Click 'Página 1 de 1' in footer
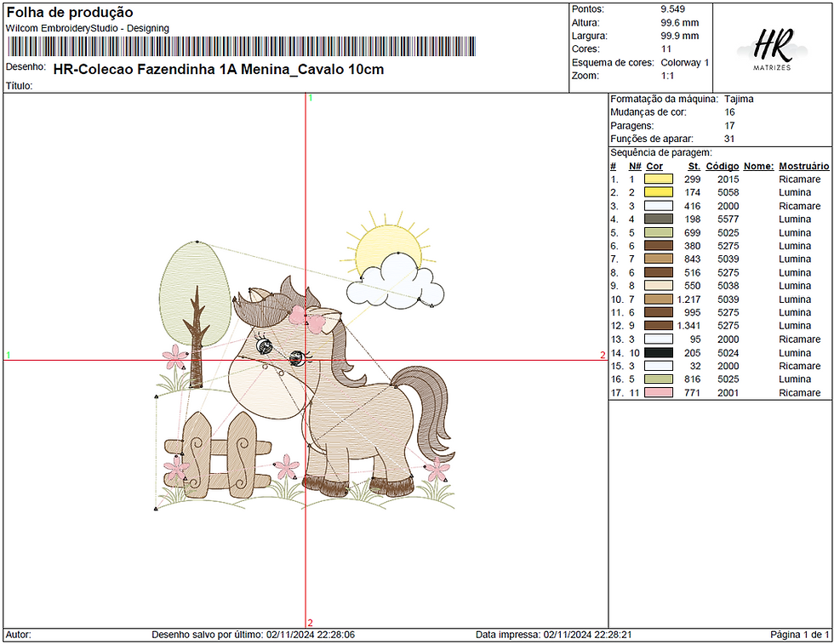 pyautogui.click(x=799, y=635)
